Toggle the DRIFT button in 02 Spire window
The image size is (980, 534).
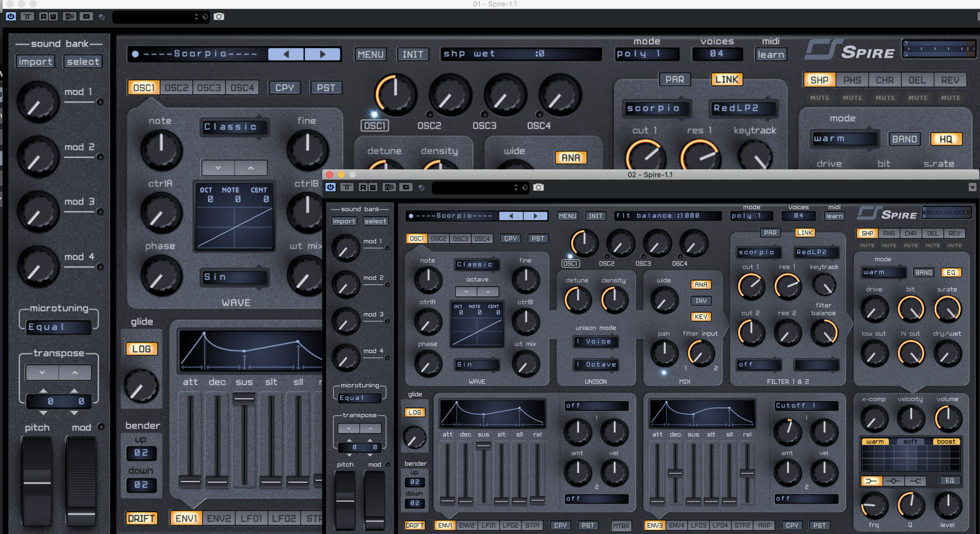click(415, 525)
